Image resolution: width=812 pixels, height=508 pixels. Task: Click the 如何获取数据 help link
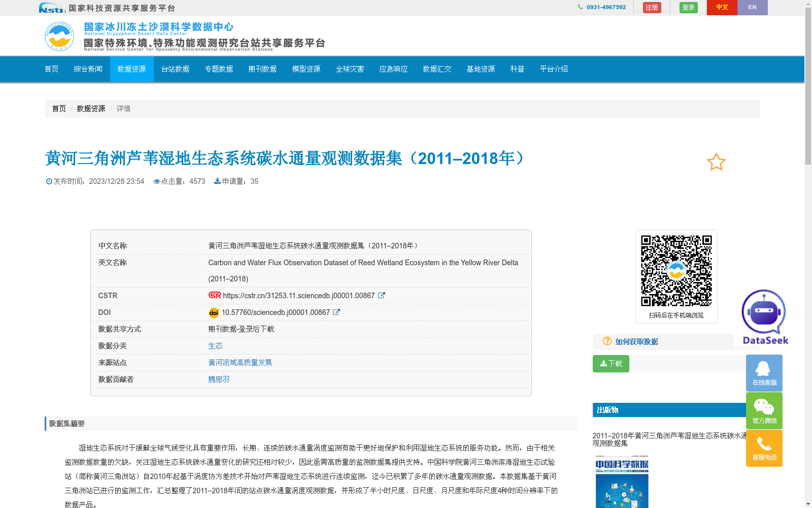coord(636,342)
